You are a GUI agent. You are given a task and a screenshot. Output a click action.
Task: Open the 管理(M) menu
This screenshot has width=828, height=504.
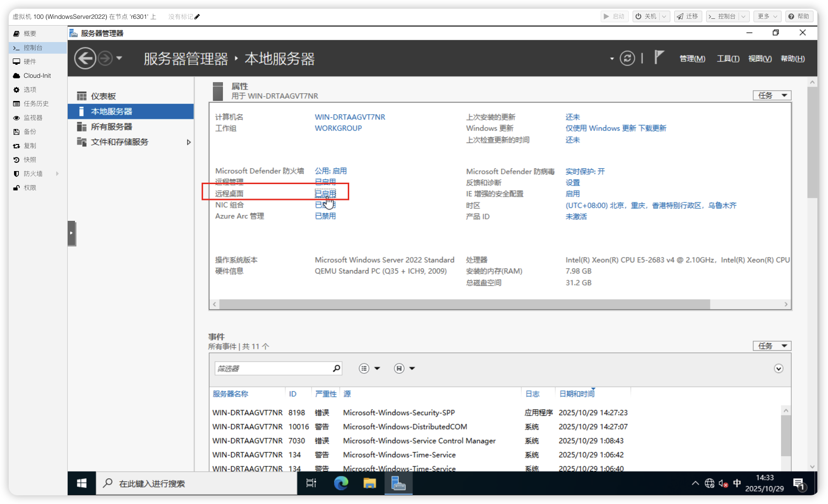click(691, 58)
